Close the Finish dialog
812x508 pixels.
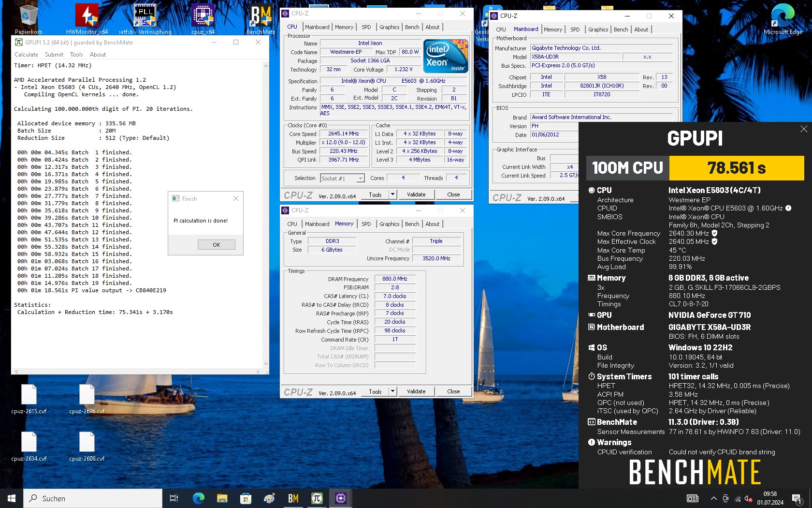click(236, 198)
